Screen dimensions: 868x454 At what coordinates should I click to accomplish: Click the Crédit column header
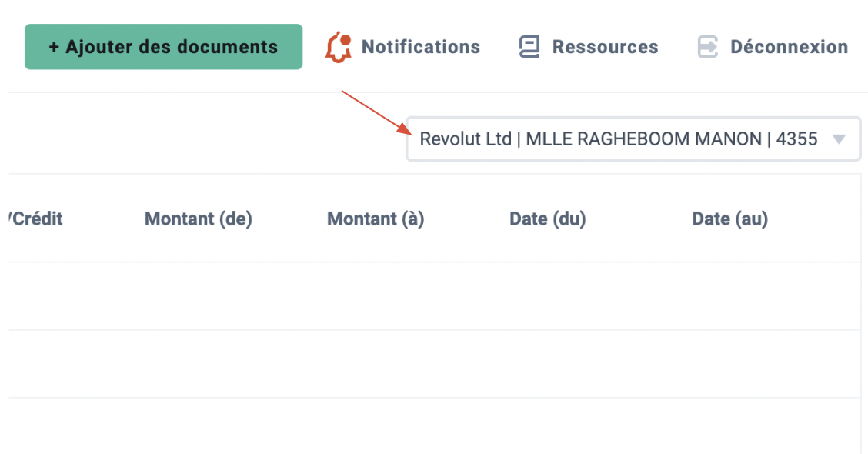click(x=36, y=219)
